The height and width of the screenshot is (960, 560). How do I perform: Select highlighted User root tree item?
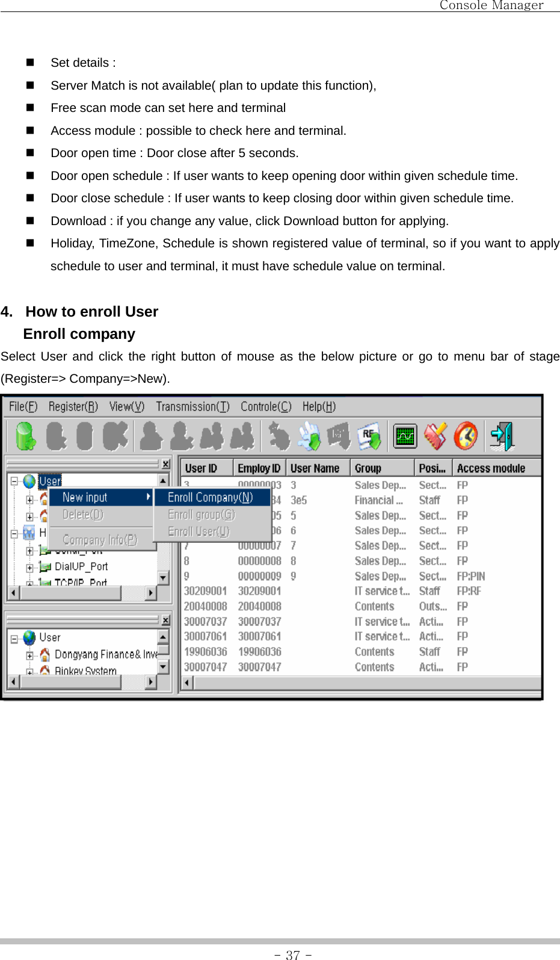(x=50, y=481)
